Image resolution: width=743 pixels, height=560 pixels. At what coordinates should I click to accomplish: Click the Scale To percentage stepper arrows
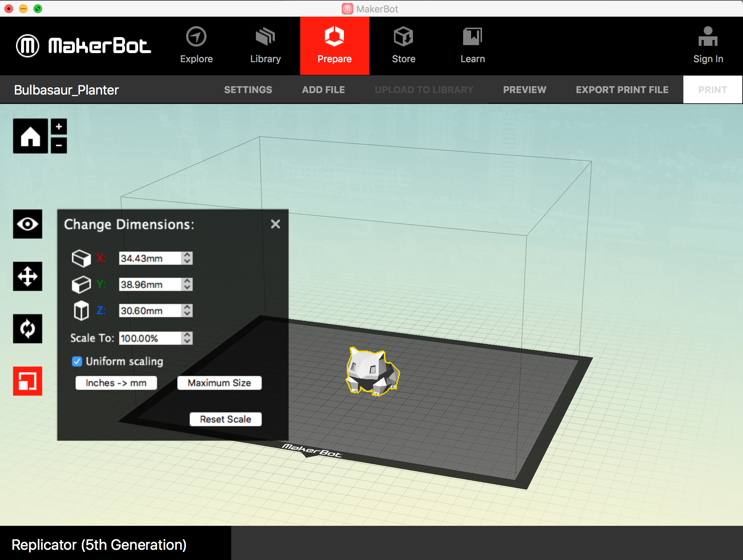pyautogui.click(x=187, y=338)
